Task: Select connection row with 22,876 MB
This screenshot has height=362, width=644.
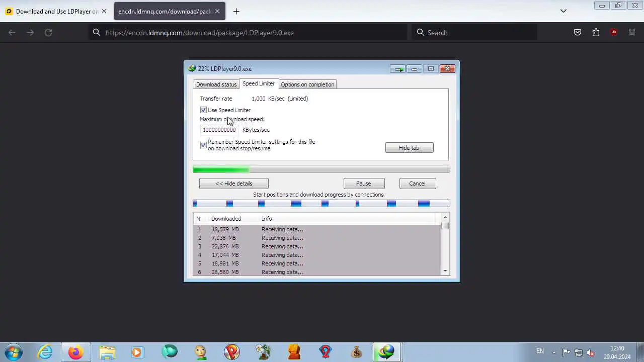Action: (x=317, y=246)
